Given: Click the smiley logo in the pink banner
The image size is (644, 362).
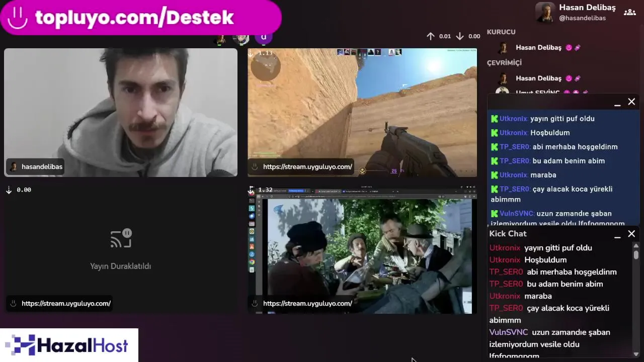Looking at the screenshot, I should (17, 18).
